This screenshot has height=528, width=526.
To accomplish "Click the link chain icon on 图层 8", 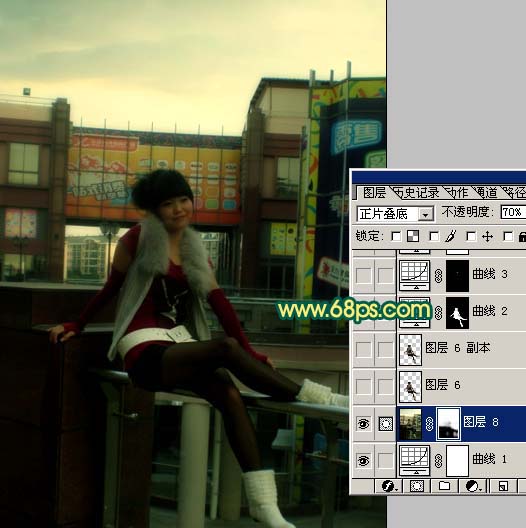I will click(429, 424).
